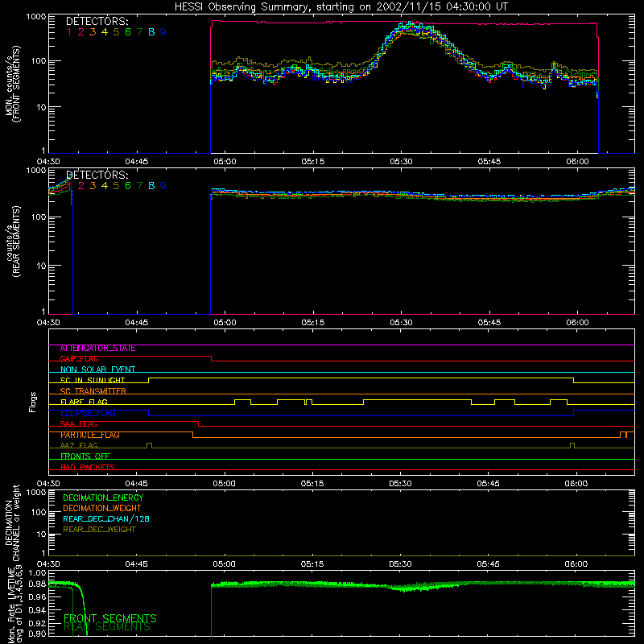Screen dimensions: 644x644
Task: Select detector 3 in front segments legend
Action: click(93, 32)
